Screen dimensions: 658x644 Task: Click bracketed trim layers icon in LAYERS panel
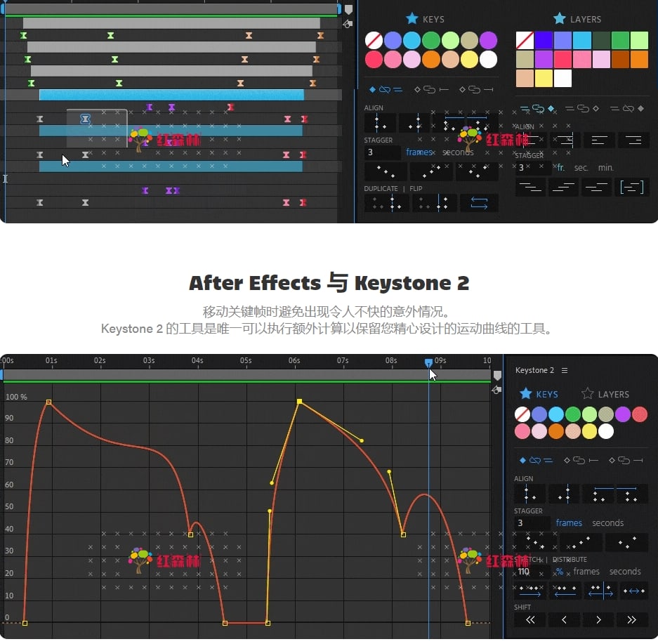coord(631,187)
